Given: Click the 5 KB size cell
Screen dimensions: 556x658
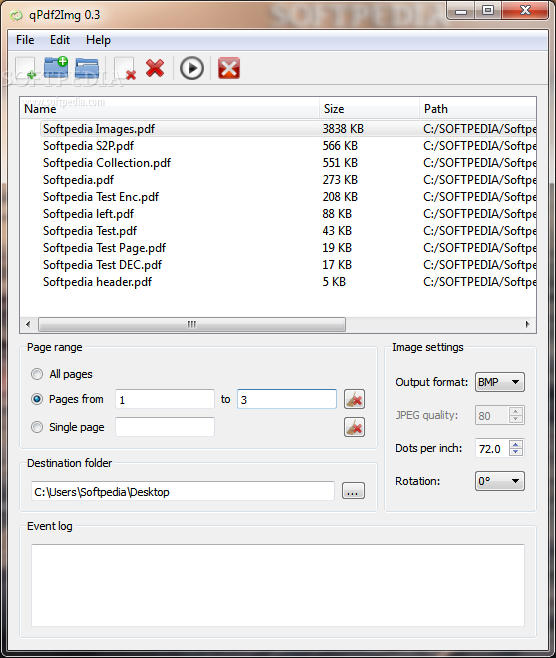Looking at the screenshot, I should [x=334, y=282].
